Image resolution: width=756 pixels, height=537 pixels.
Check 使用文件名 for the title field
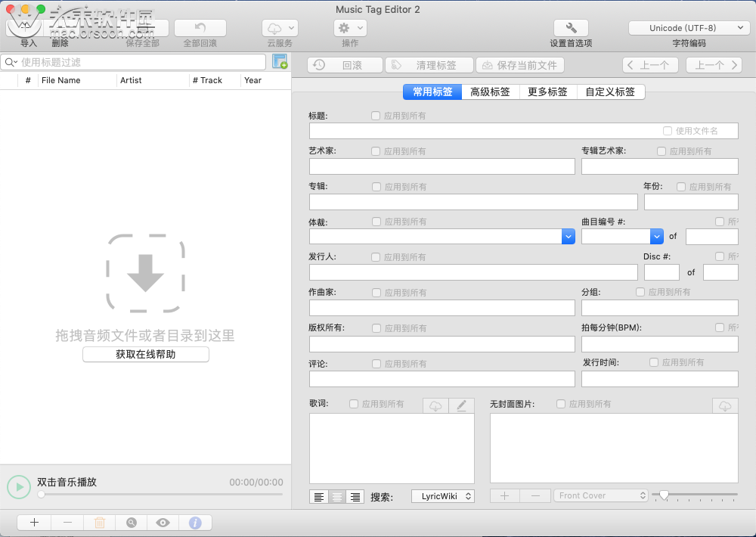tap(668, 130)
